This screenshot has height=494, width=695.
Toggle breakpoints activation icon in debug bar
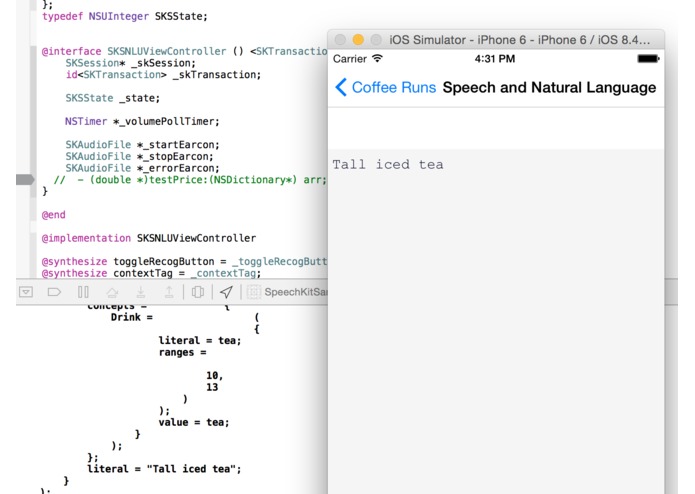click(x=54, y=292)
